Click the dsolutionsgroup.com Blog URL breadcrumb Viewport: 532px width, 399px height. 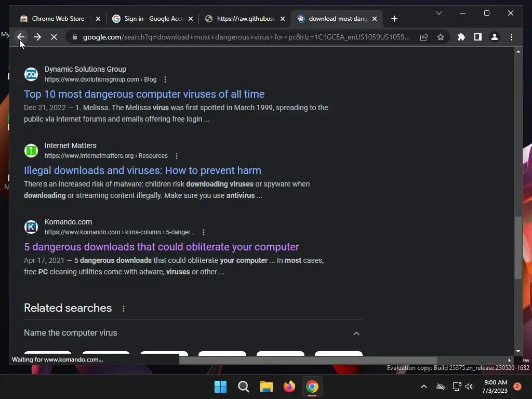[x=100, y=79]
